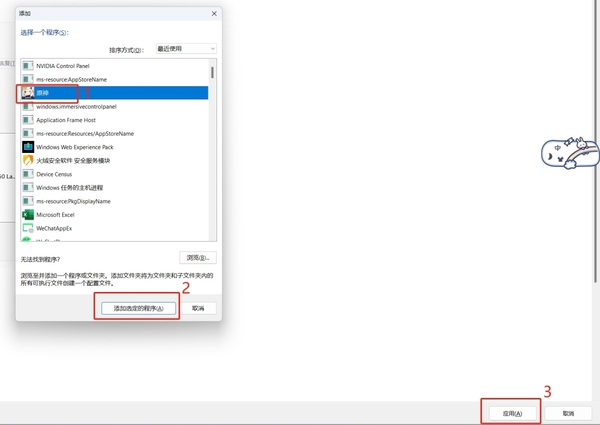
Task: Pick ms-resource:PkgDisplayName in the list
Action: point(72,201)
